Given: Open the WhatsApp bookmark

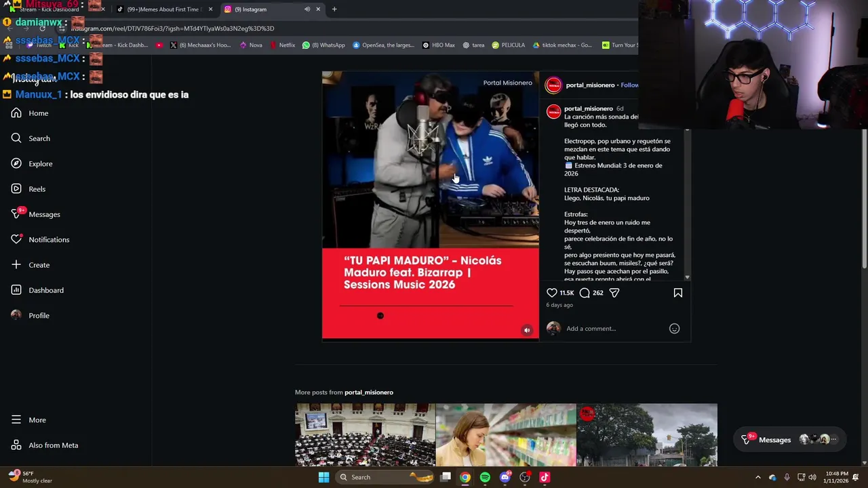Looking at the screenshot, I should (x=323, y=45).
